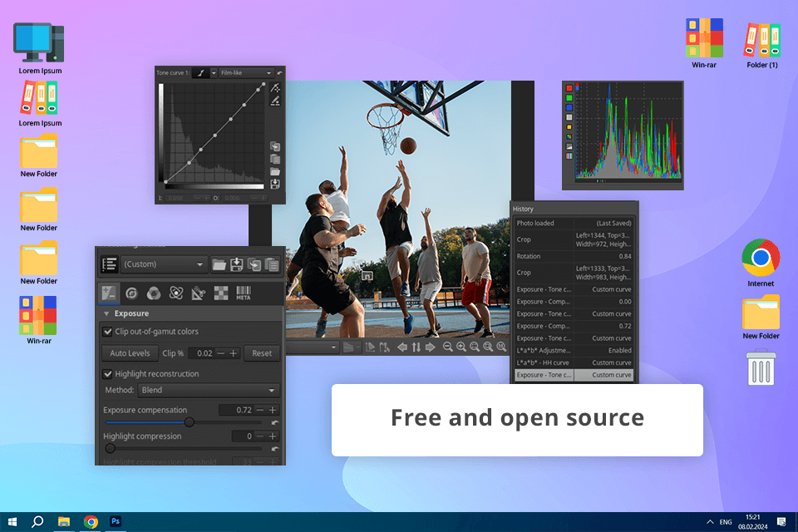798x532 pixels.
Task: Decrease Exposure compensation with minus button
Action: coord(260,410)
